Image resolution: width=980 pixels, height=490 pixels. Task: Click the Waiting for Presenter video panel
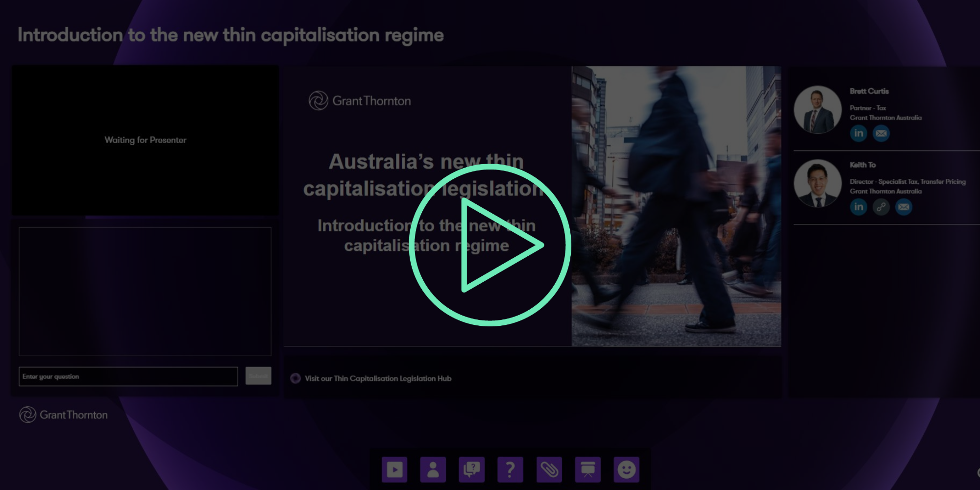(146, 140)
